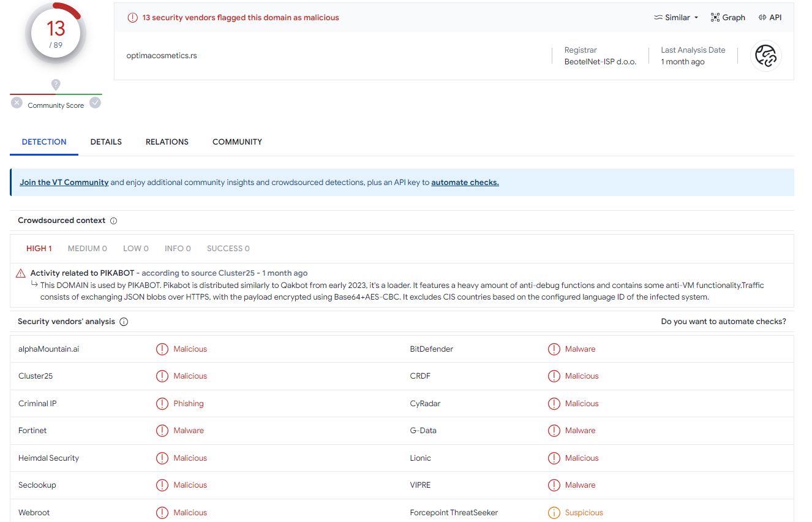Click the API icon
The width and height of the screenshot is (812, 522).
[762, 18]
